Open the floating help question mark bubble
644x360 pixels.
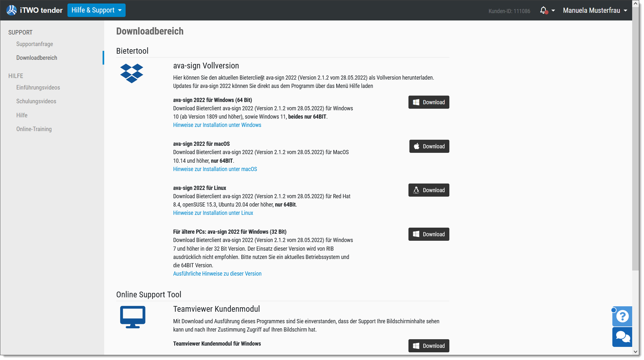(622, 317)
